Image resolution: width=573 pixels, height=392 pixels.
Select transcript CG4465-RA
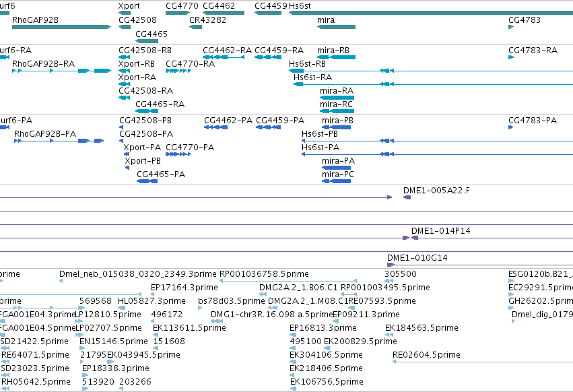[147, 111]
